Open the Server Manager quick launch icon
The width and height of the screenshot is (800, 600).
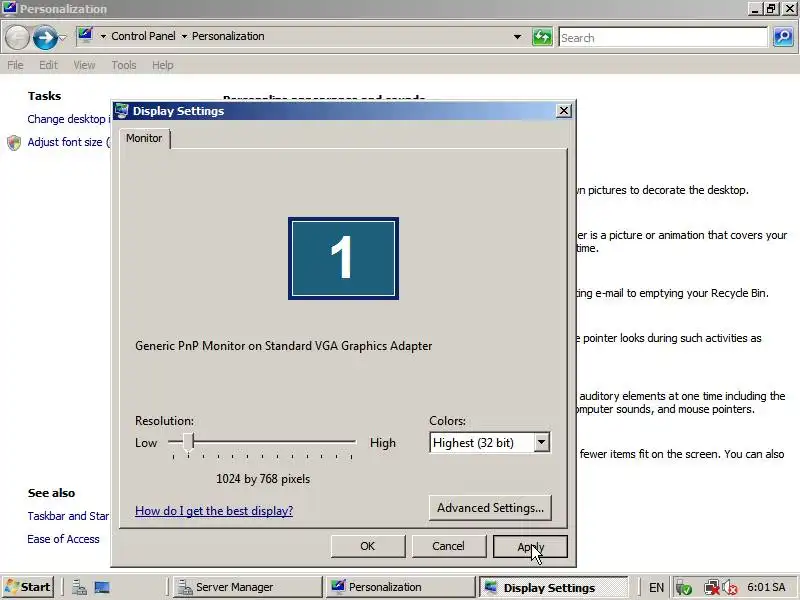[x=79, y=587]
